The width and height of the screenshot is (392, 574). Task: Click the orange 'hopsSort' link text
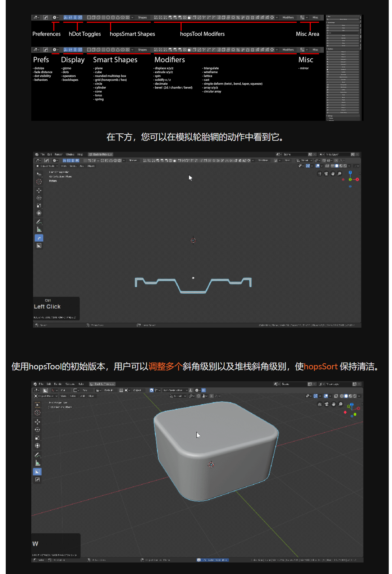pos(321,366)
